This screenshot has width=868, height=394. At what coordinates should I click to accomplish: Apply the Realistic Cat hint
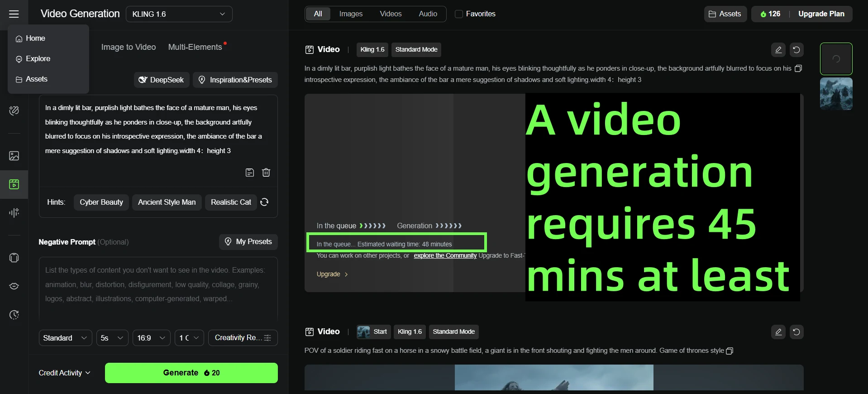coord(231,202)
